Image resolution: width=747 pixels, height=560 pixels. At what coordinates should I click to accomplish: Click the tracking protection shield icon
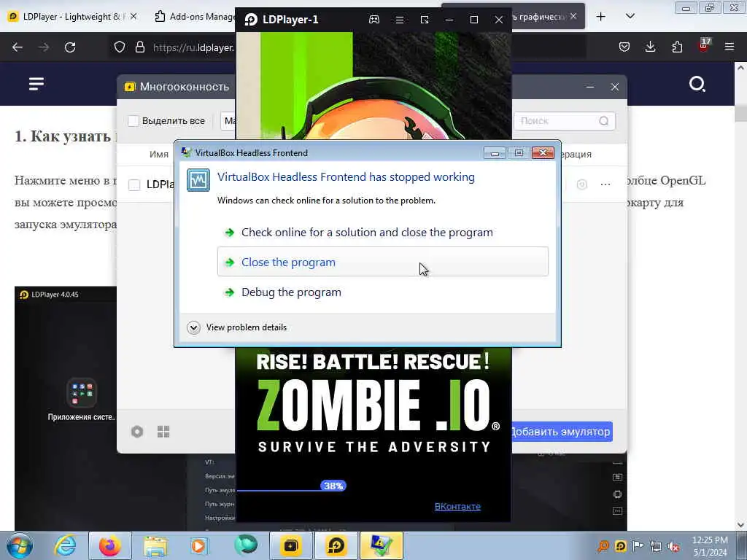pos(120,47)
